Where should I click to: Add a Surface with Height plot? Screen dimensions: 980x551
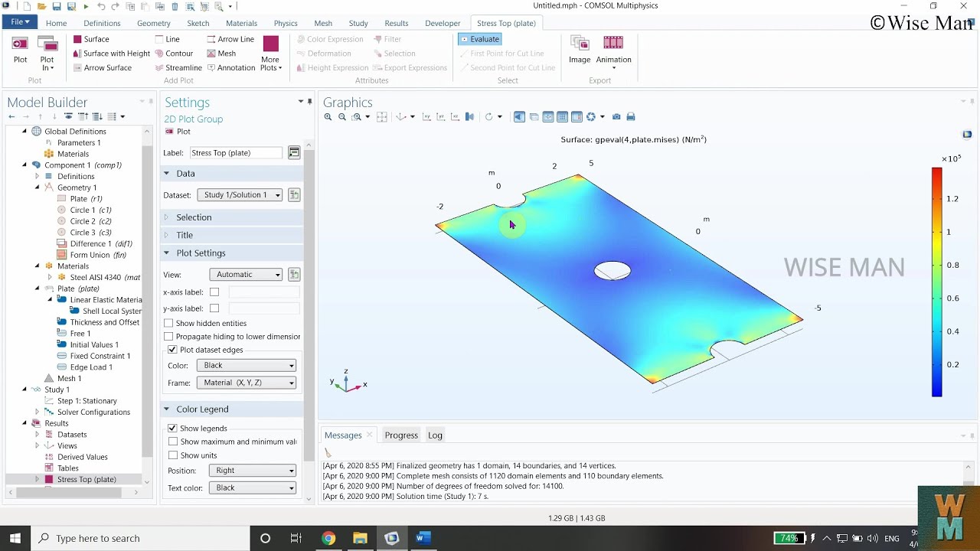[x=111, y=54]
